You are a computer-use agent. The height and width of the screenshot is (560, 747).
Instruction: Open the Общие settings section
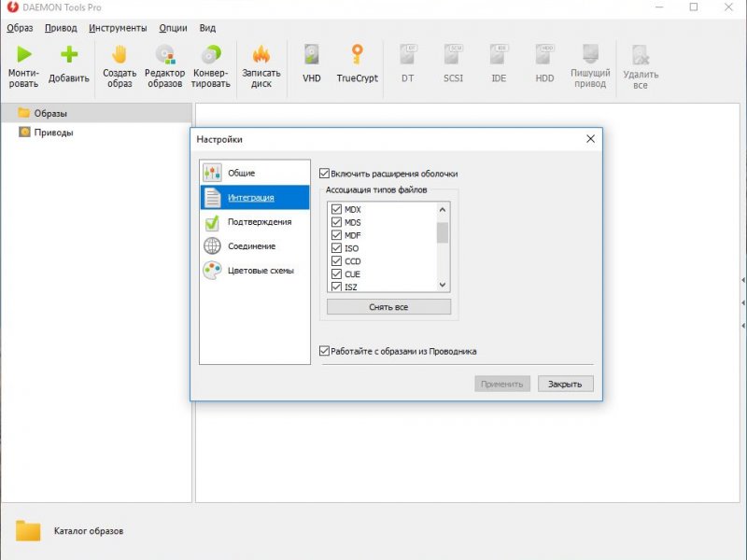[x=255, y=173]
